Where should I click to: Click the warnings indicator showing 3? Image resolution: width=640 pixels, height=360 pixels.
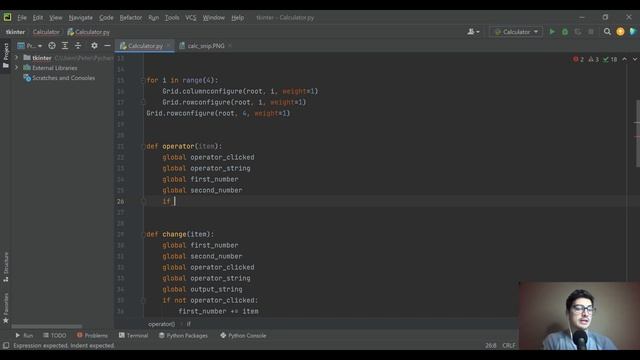point(593,60)
